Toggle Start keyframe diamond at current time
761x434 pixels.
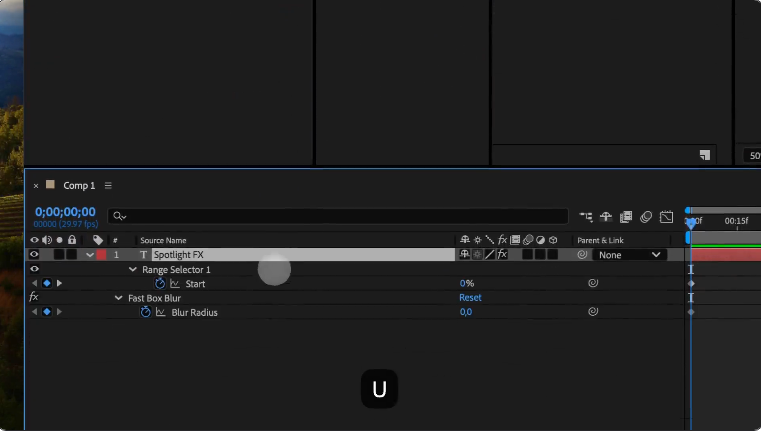(x=47, y=284)
